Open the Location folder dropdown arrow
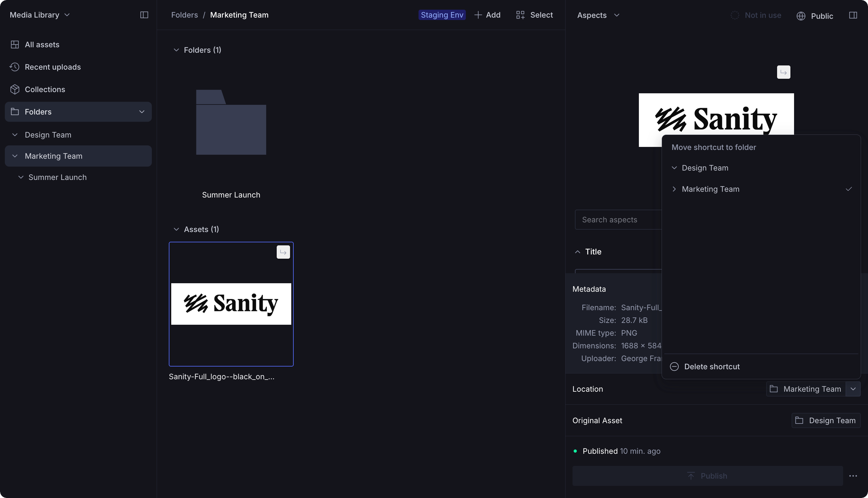 tap(853, 389)
